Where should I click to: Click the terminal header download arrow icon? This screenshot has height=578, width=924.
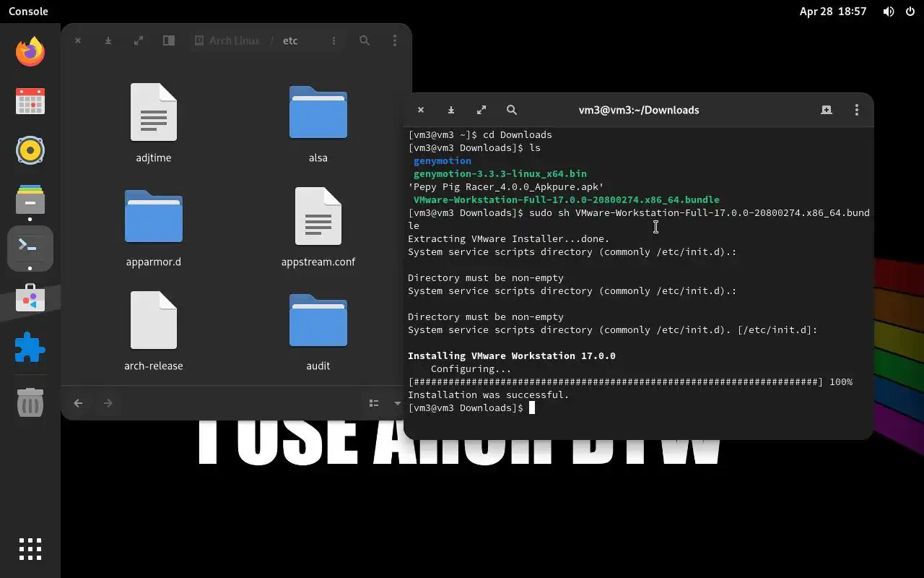(451, 110)
